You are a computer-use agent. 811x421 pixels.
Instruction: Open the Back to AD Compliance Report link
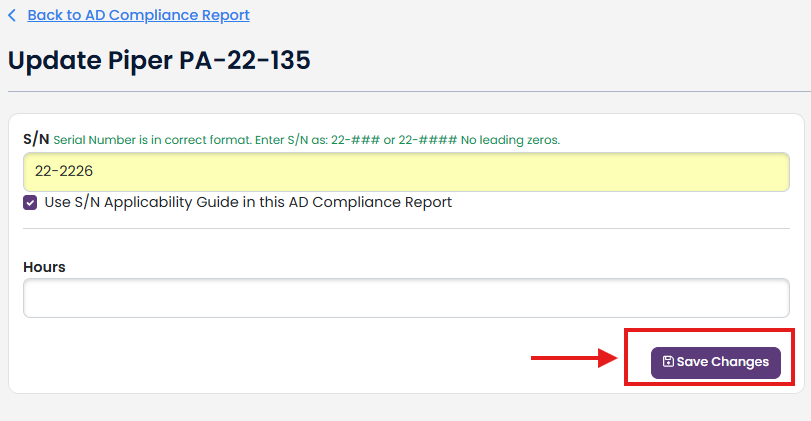139,16
